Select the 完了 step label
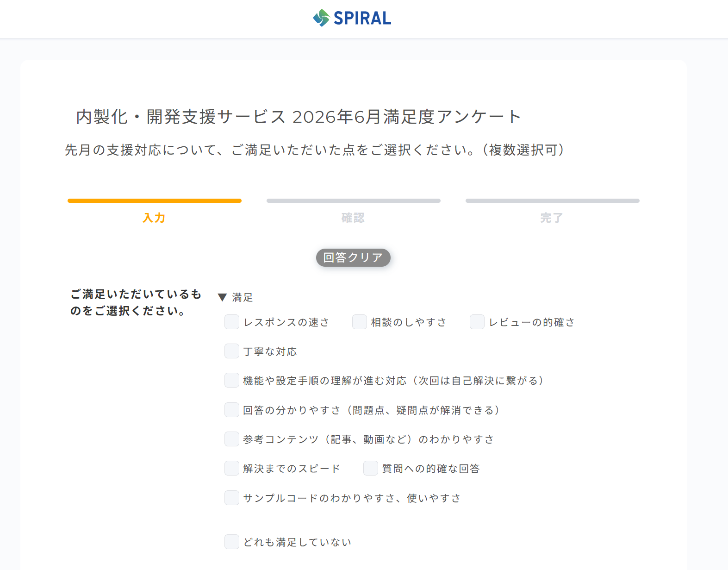This screenshot has height=570, width=728. coord(552,218)
